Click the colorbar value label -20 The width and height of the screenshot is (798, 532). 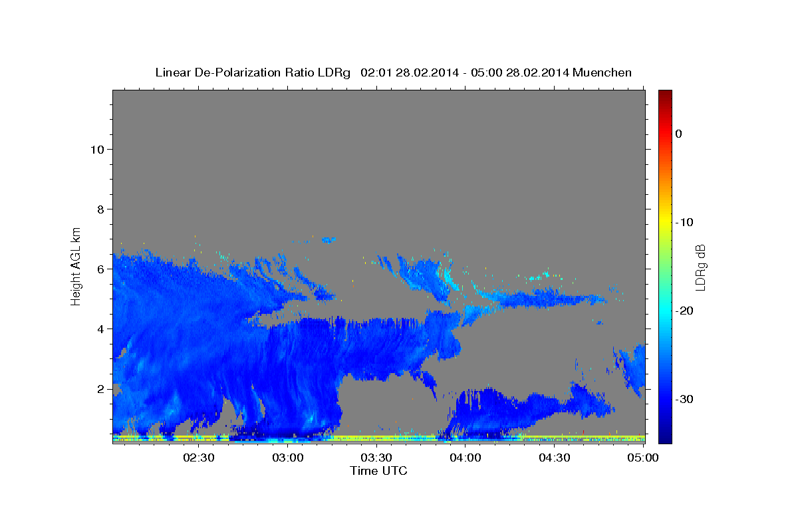pyautogui.click(x=685, y=311)
